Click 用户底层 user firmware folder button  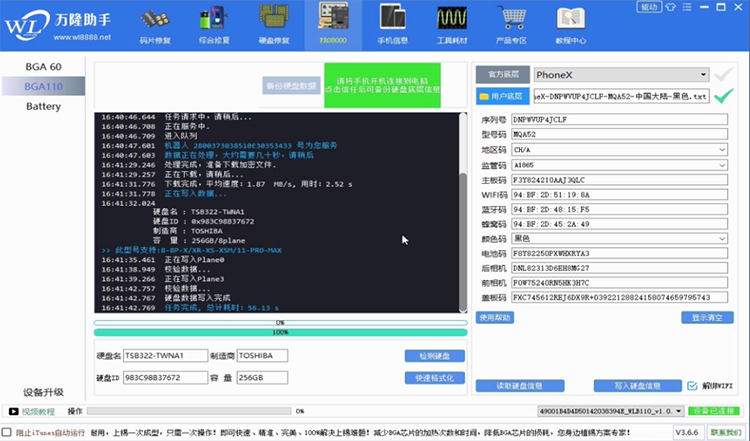[x=503, y=96]
